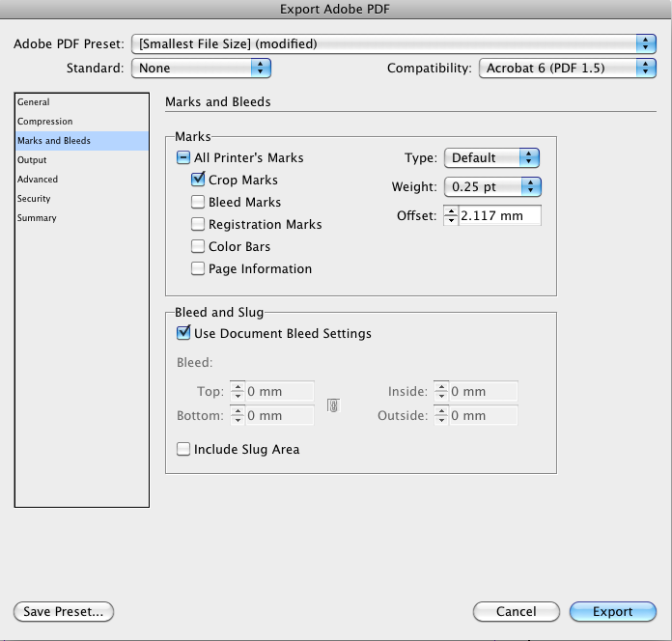Image resolution: width=672 pixels, height=641 pixels.
Task: Select the Summary panel
Action: tap(82, 217)
